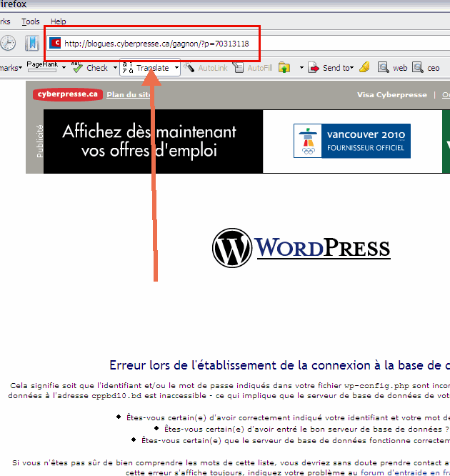Click the history clock icon
The image size is (450, 476).
(8, 43)
